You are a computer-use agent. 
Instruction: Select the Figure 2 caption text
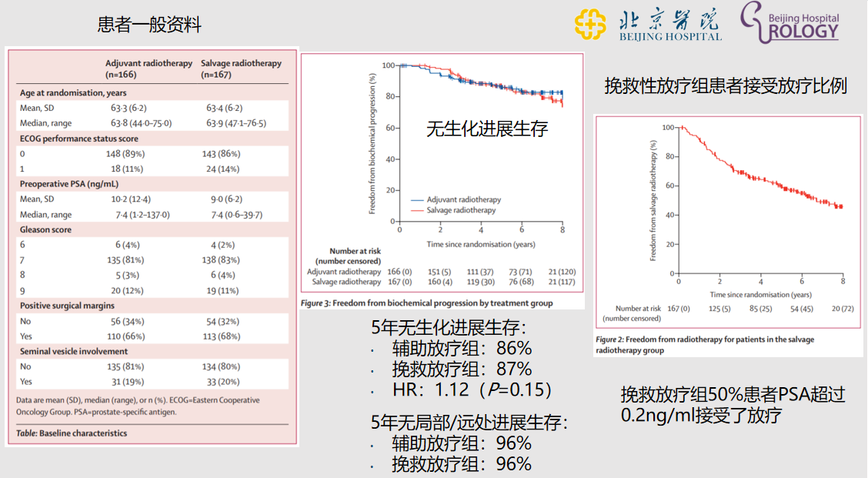tap(705, 345)
